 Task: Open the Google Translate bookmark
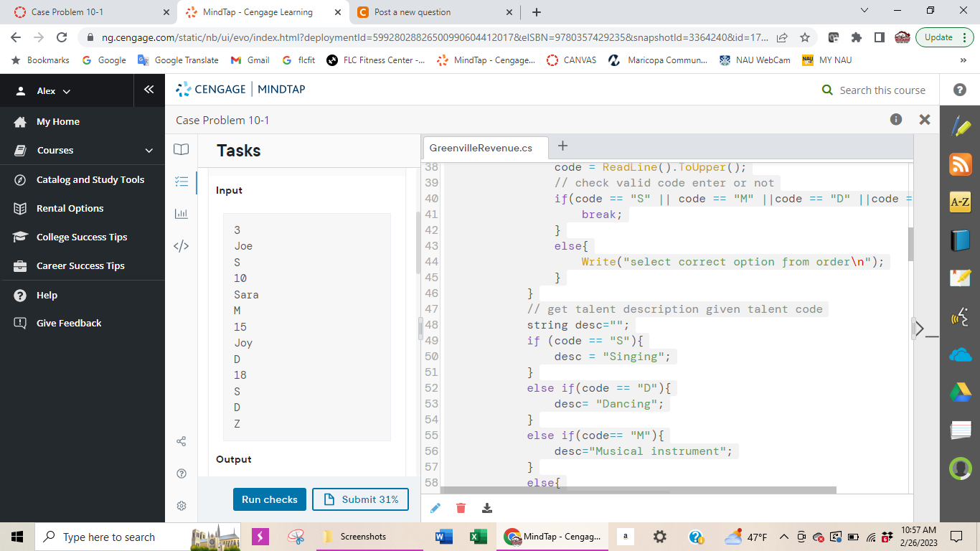[x=178, y=60]
